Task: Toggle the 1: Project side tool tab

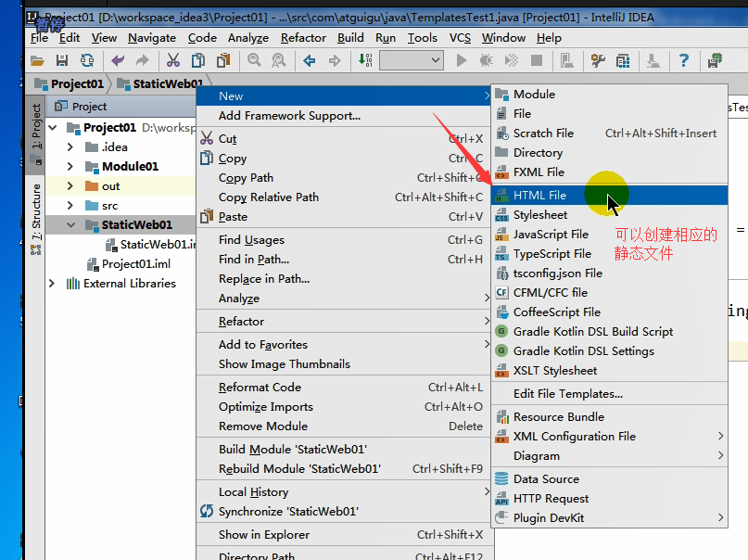Action: (x=37, y=134)
